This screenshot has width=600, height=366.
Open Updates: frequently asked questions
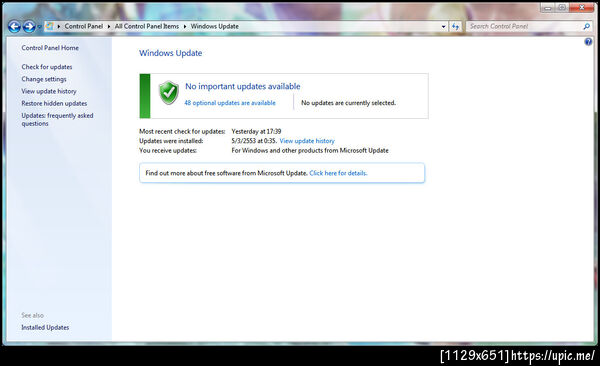[x=57, y=119]
